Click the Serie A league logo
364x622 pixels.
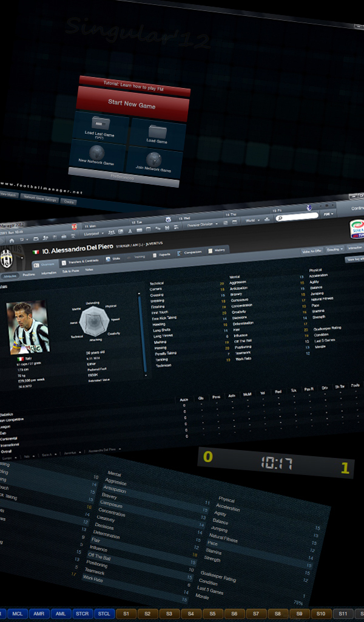coord(357,229)
